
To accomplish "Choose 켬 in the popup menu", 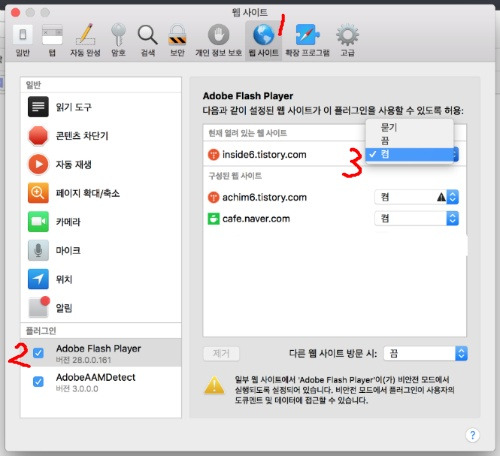I will tap(410, 154).
